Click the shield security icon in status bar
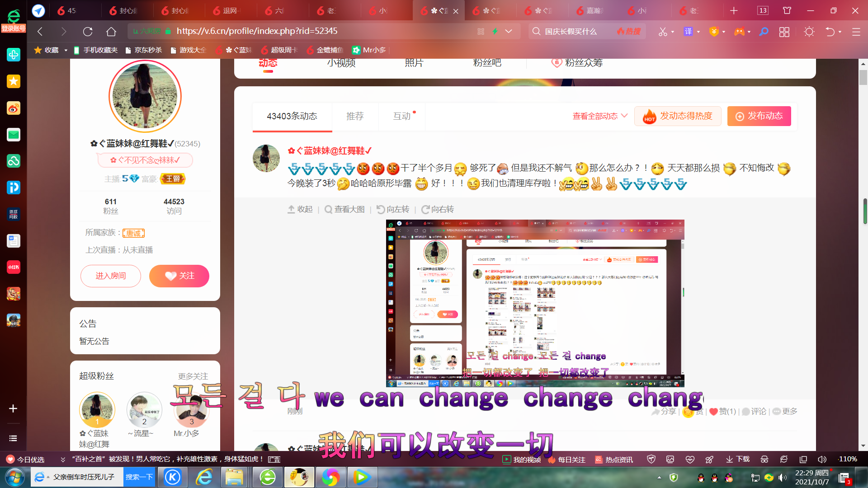Screen dimensions: 868x488 pyautogui.click(x=651, y=459)
